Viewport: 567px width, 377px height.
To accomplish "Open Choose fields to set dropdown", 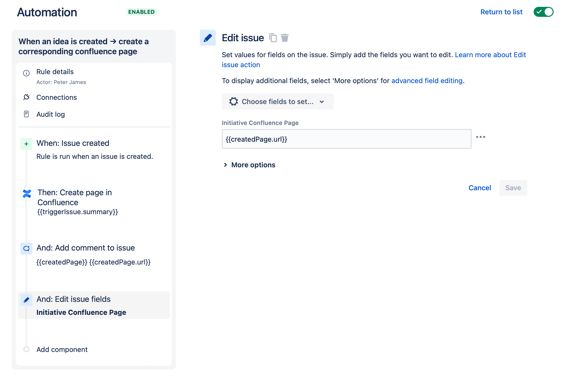I will pos(277,102).
